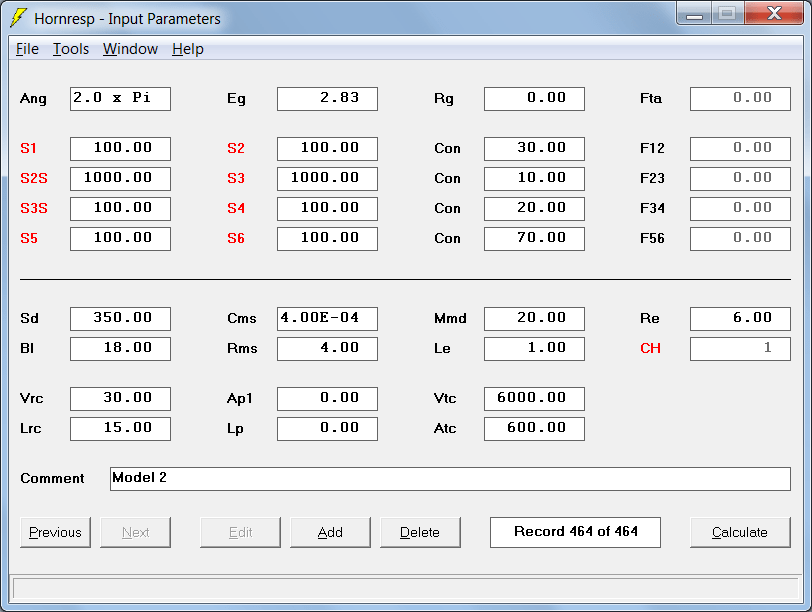Select the Le field with 1.00
This screenshot has width=812, height=612.
tap(534, 348)
